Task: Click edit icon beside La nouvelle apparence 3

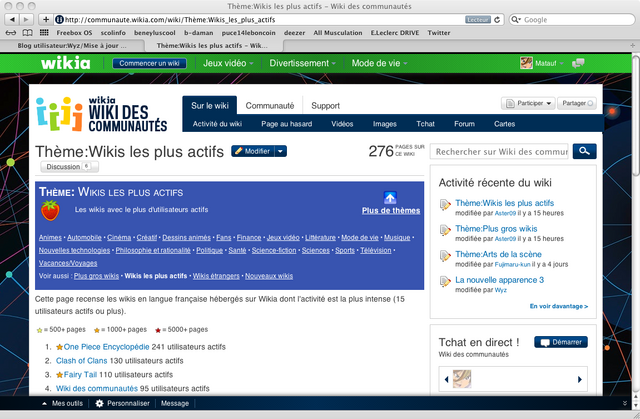Action: 445,281
